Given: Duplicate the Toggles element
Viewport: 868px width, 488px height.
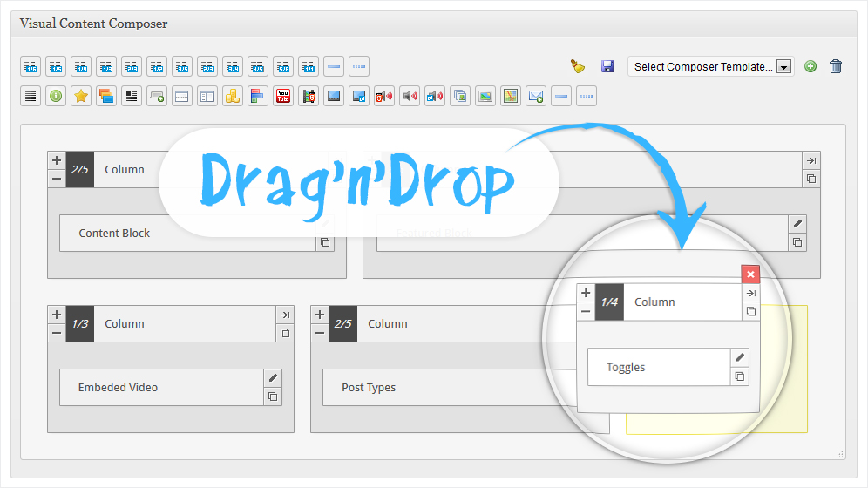Looking at the screenshot, I should coord(740,376).
